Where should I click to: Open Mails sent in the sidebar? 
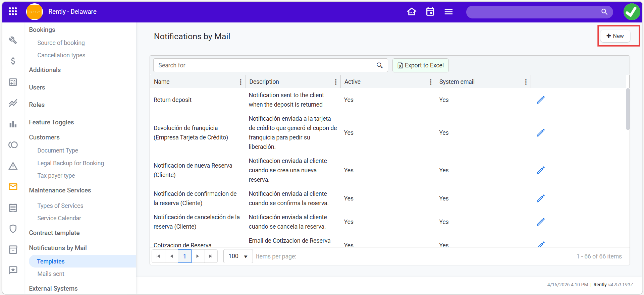tap(51, 274)
